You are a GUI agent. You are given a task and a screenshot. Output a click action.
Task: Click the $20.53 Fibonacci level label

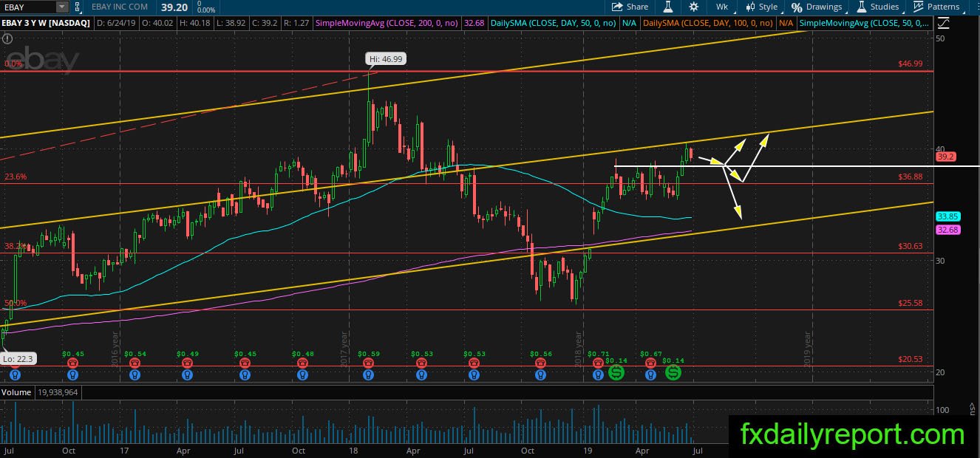(910, 359)
